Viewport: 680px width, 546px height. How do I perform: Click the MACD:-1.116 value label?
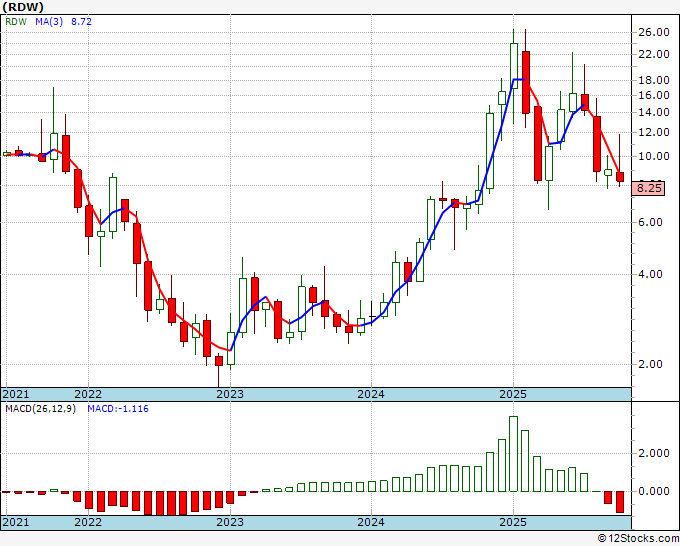(118, 409)
